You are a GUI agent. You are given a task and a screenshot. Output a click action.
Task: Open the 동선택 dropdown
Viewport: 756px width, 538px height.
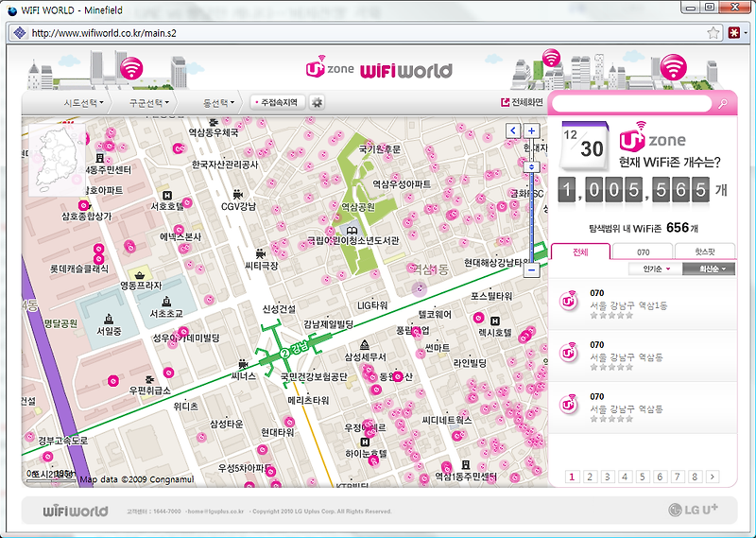(x=218, y=103)
